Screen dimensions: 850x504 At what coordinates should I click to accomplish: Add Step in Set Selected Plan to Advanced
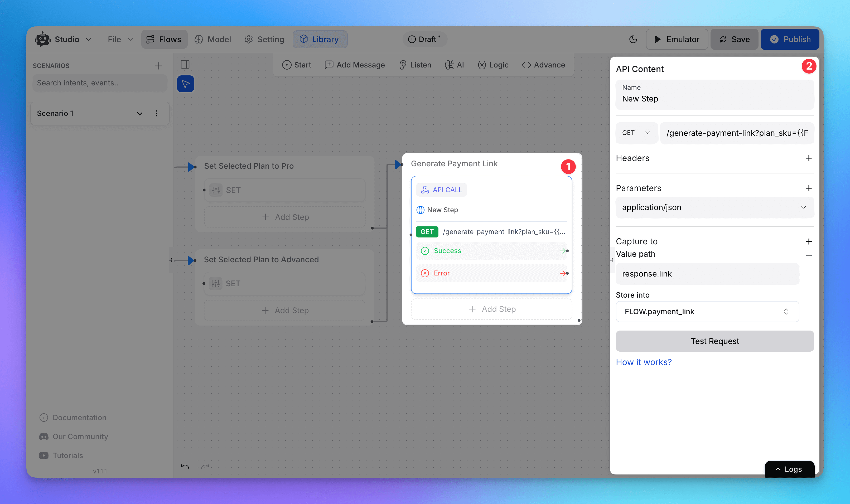[x=284, y=311]
